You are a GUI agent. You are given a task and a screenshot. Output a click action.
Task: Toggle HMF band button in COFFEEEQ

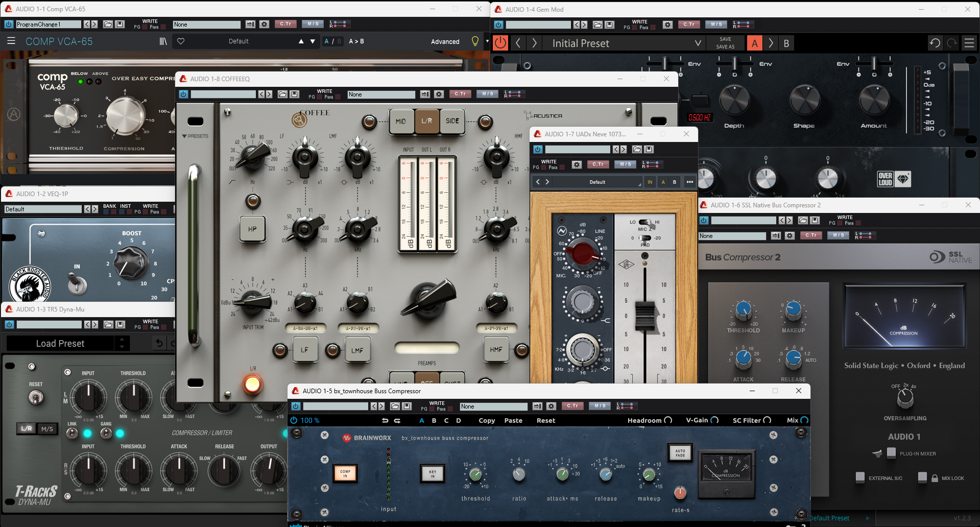[496, 350]
